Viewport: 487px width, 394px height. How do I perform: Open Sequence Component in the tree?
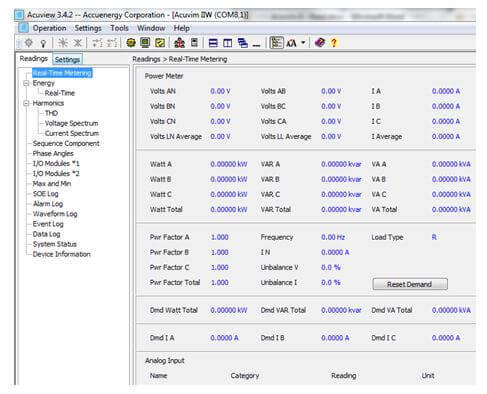[x=66, y=143]
